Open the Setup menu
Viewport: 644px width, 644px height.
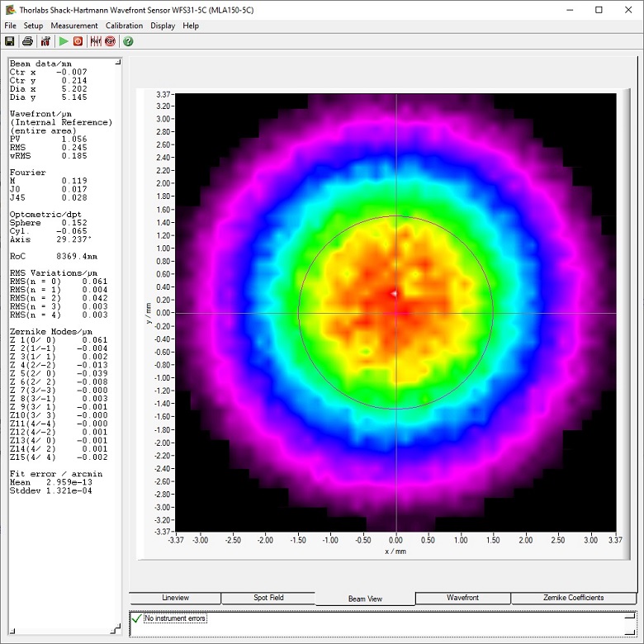pos(33,26)
